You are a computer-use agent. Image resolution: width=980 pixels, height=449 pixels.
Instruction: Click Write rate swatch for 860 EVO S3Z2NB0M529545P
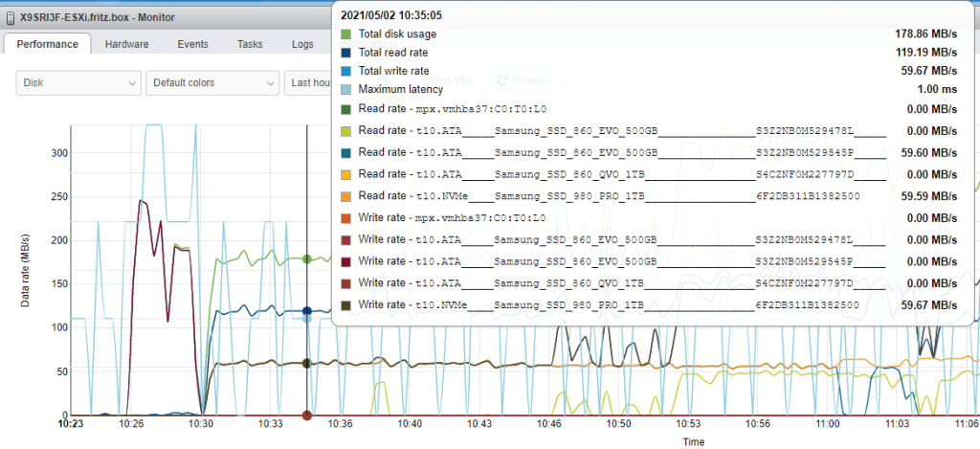pyautogui.click(x=345, y=261)
